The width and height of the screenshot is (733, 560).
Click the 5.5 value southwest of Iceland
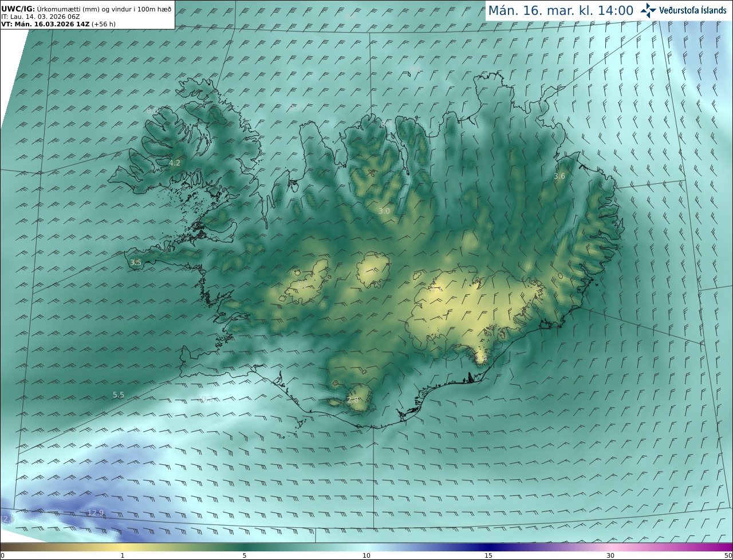point(119,395)
